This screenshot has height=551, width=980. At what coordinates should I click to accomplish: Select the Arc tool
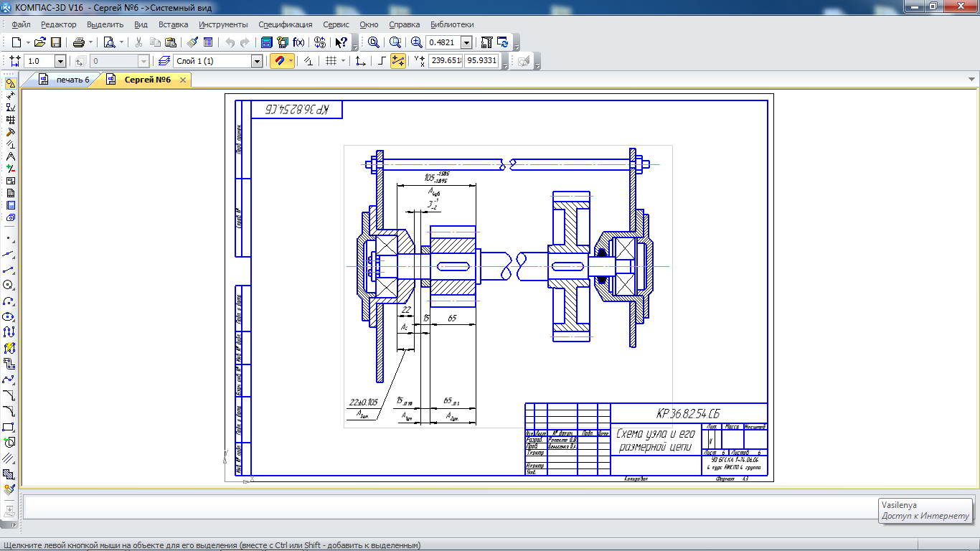click(9, 301)
